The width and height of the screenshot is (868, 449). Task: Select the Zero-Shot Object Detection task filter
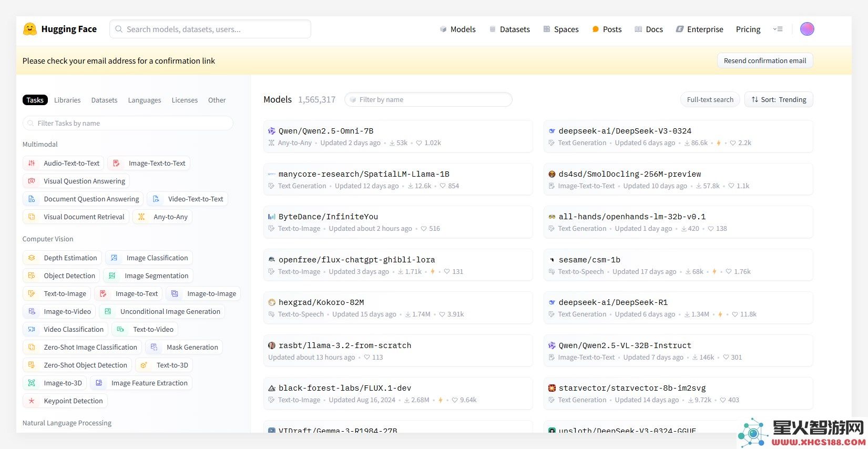pos(77,365)
